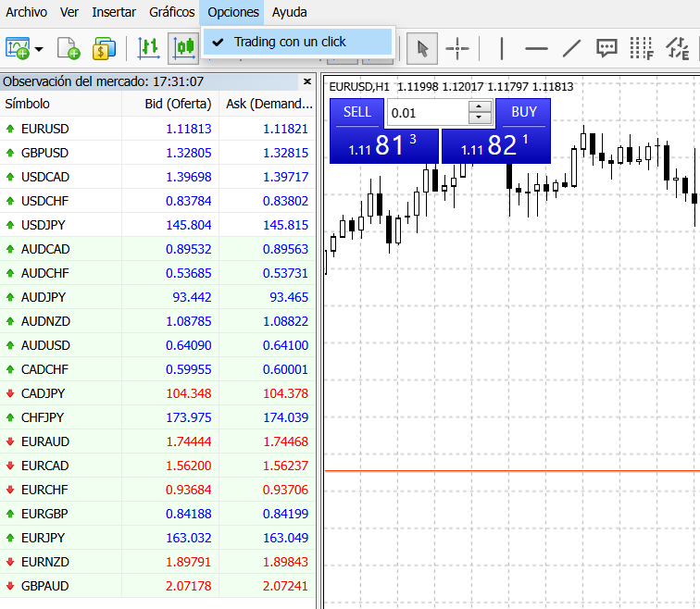The height and width of the screenshot is (609, 700).
Task: Close the Observación del mercado panel
Action: 307,81
